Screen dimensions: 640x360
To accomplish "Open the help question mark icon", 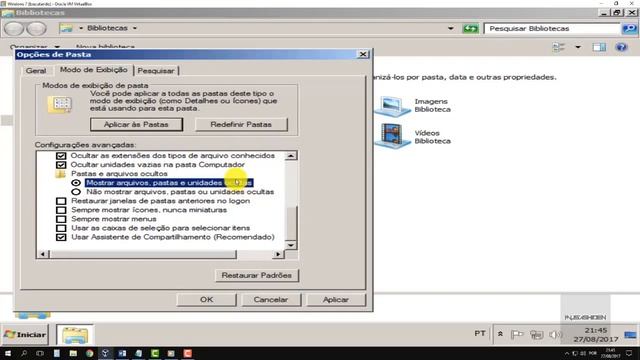I will point(621,47).
